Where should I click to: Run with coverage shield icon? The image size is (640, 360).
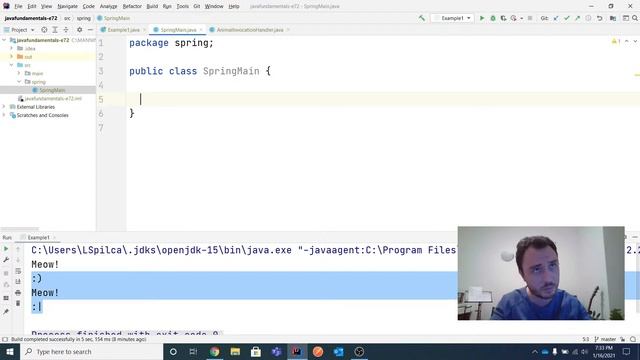pyautogui.click(x=503, y=18)
